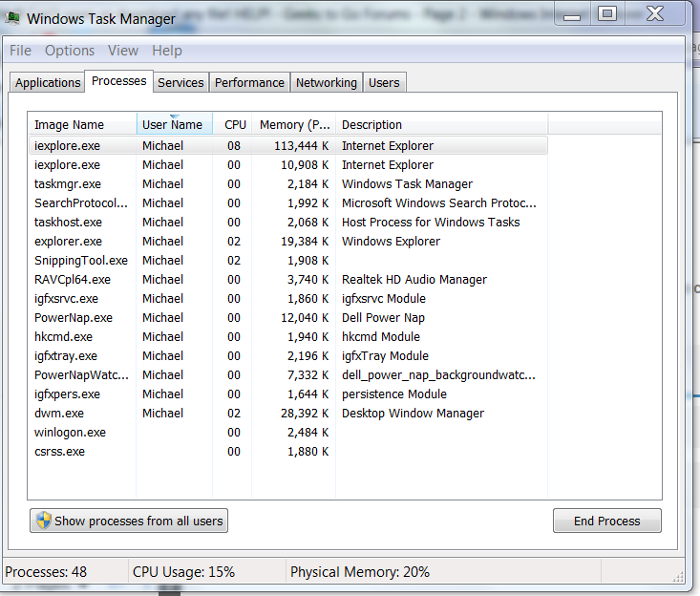700x596 pixels.
Task: Maximize the Task Manager window
Action: point(607,14)
